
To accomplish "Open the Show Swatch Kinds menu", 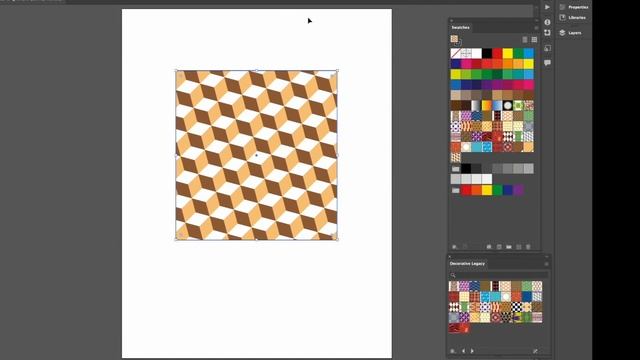I will pos(489,247).
